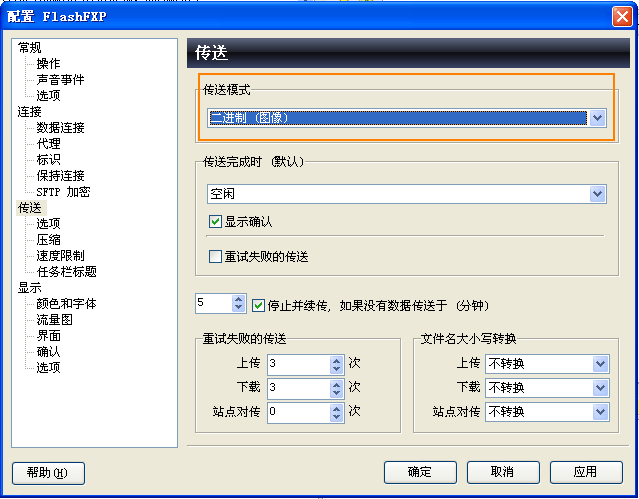Image resolution: width=639 pixels, height=499 pixels.
Task: Select 显示 category in tree
Action: [29, 288]
